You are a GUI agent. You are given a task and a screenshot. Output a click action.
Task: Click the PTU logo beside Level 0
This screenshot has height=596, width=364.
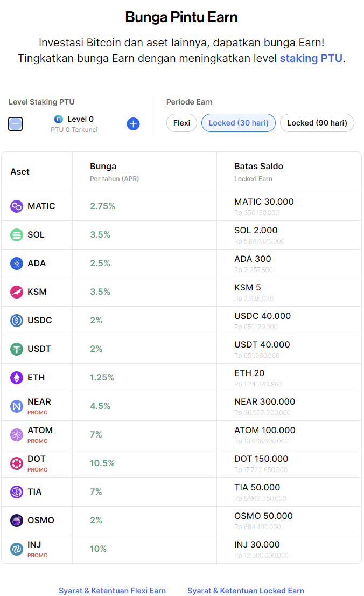(x=59, y=119)
